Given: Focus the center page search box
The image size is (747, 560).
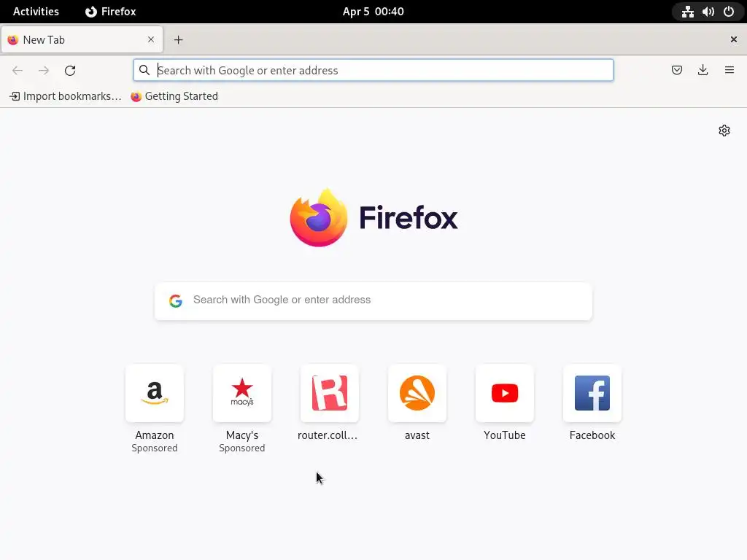Looking at the screenshot, I should [x=373, y=300].
